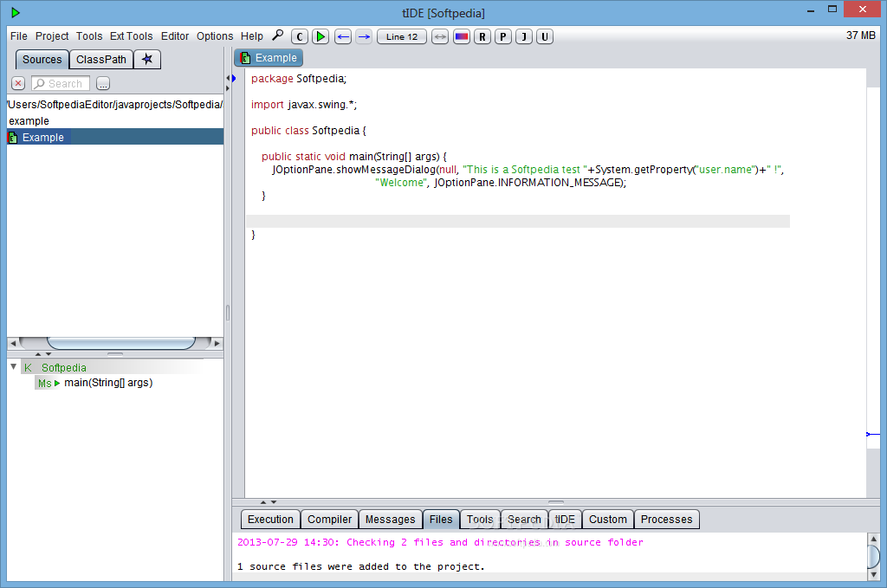The image size is (887, 588).
Task: Click the javaprojects/Softpedia path row
Action: pyautogui.click(x=115, y=105)
